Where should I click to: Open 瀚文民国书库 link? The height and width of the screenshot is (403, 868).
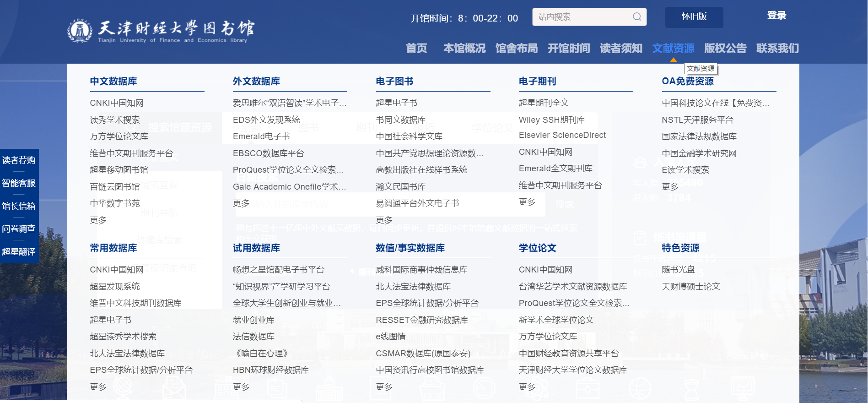pyautogui.click(x=401, y=186)
